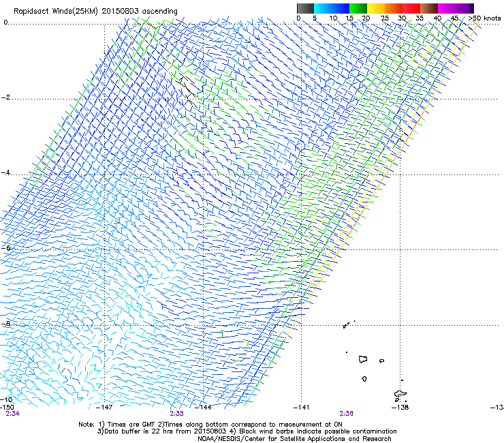The height and width of the screenshot is (443, 504).
Task: Click the latitude label '-10'
Action: coord(6,399)
